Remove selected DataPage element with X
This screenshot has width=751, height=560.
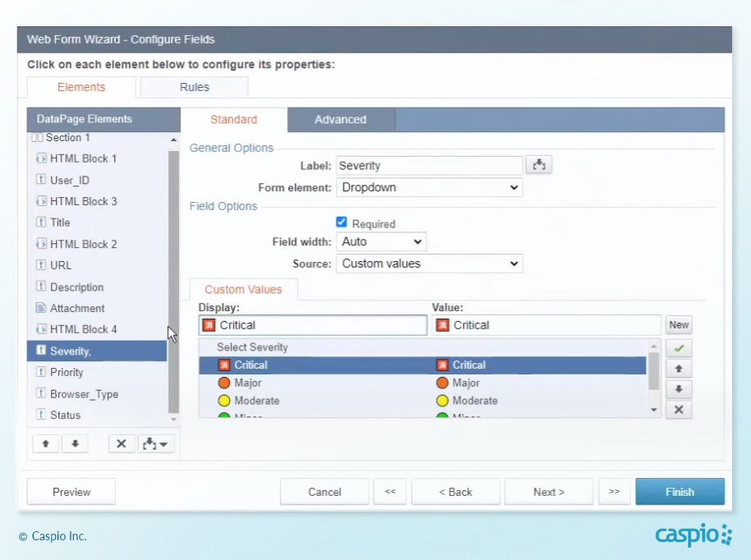(121, 443)
